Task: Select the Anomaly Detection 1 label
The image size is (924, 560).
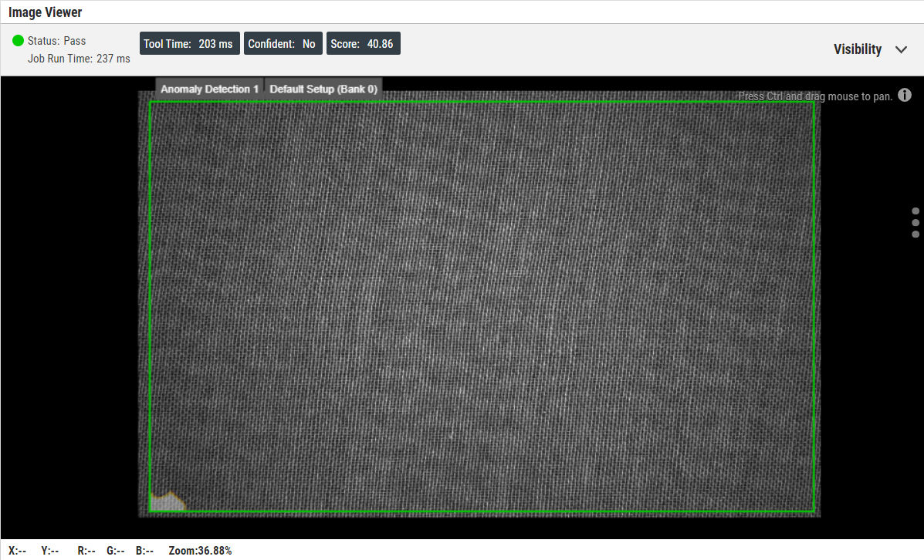Action: [209, 89]
